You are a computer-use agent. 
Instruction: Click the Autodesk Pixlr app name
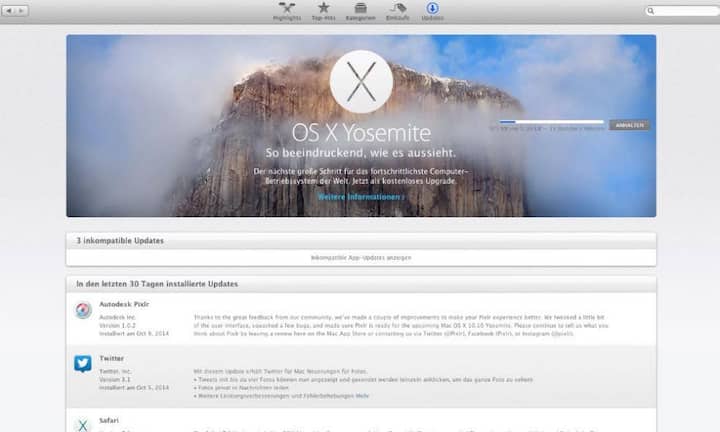124,304
